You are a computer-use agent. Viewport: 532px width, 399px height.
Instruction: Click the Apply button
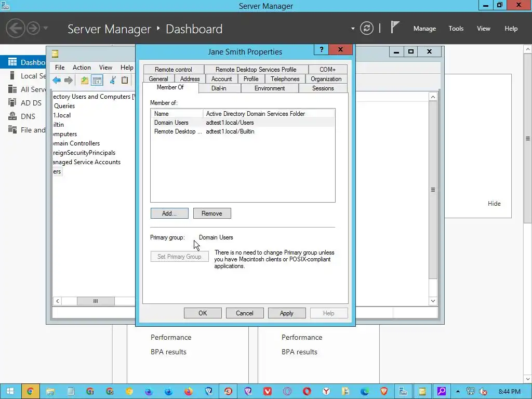pyautogui.click(x=287, y=313)
